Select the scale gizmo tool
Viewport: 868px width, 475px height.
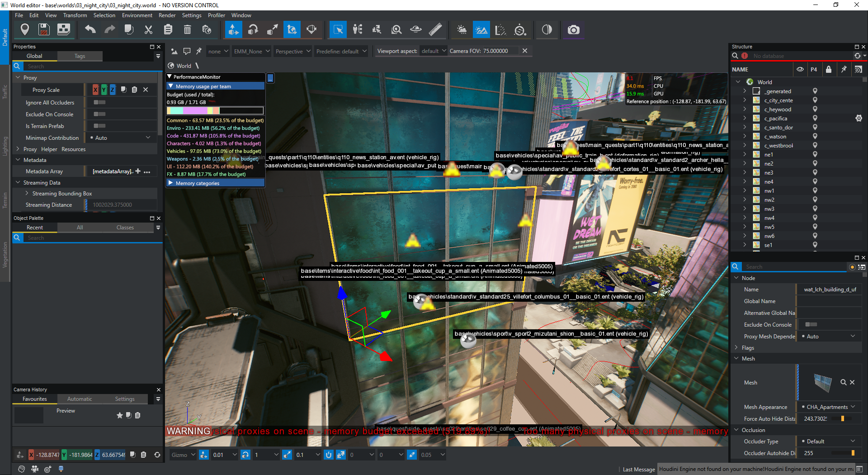[273, 30]
